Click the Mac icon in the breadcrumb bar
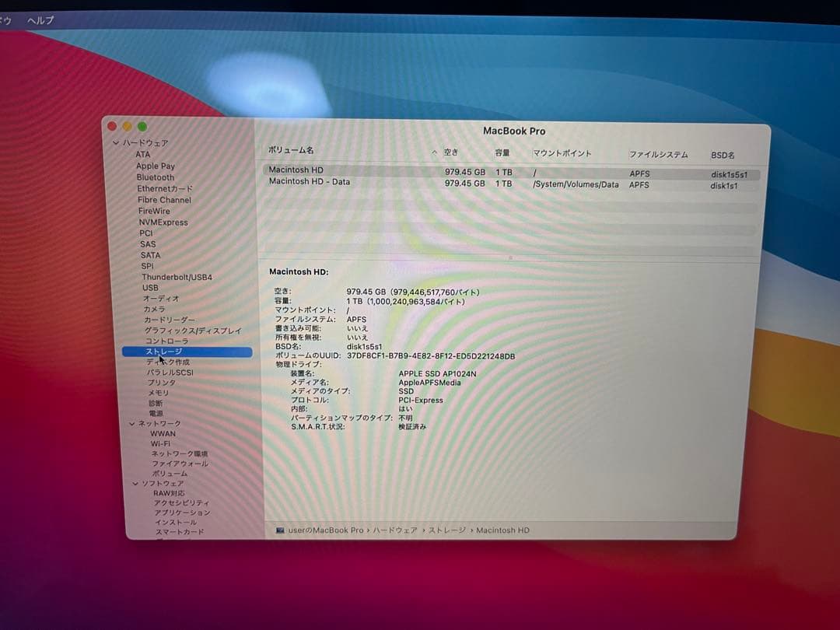The image size is (840, 630). (282, 530)
